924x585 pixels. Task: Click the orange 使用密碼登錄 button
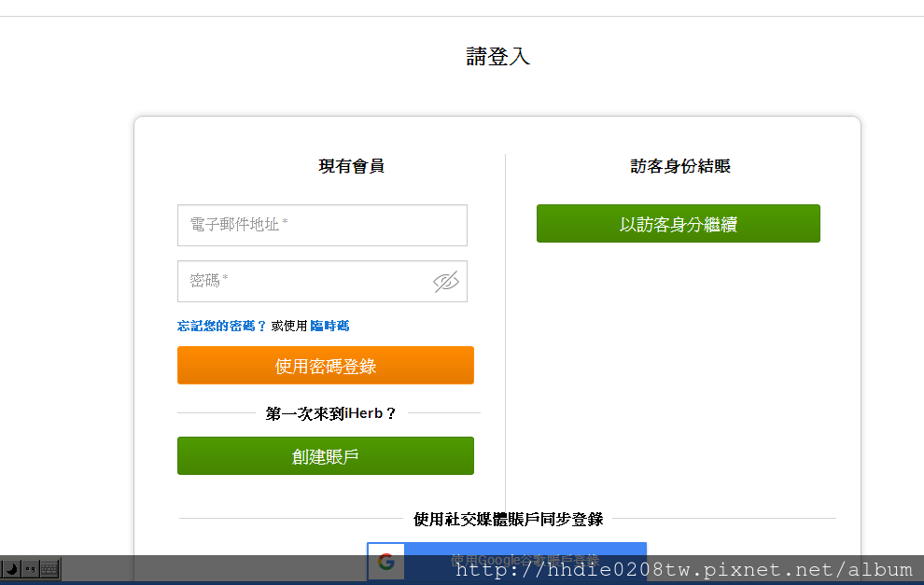coord(326,365)
